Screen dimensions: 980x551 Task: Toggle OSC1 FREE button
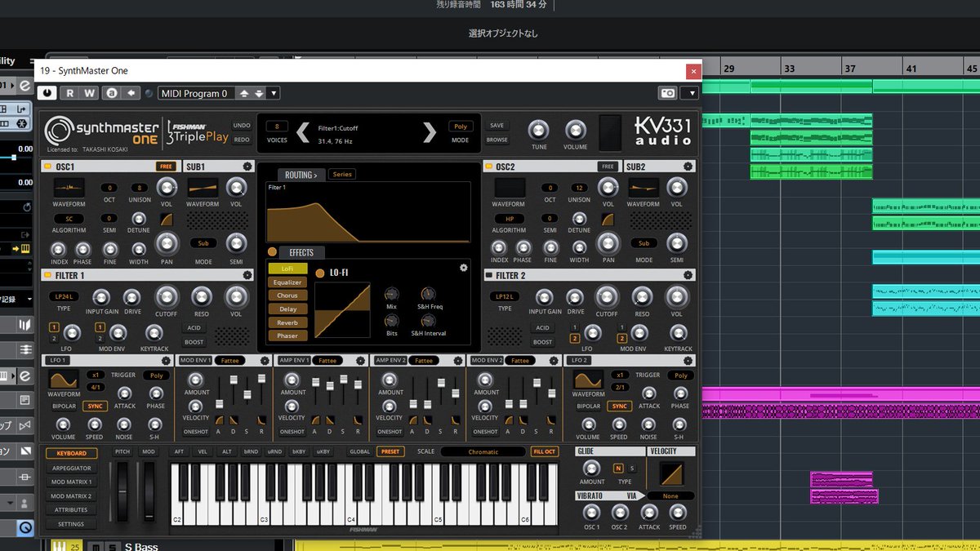tap(166, 167)
